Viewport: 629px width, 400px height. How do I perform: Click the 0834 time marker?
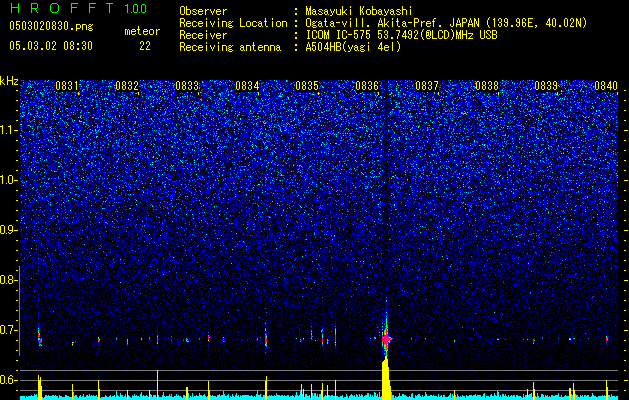[247, 86]
